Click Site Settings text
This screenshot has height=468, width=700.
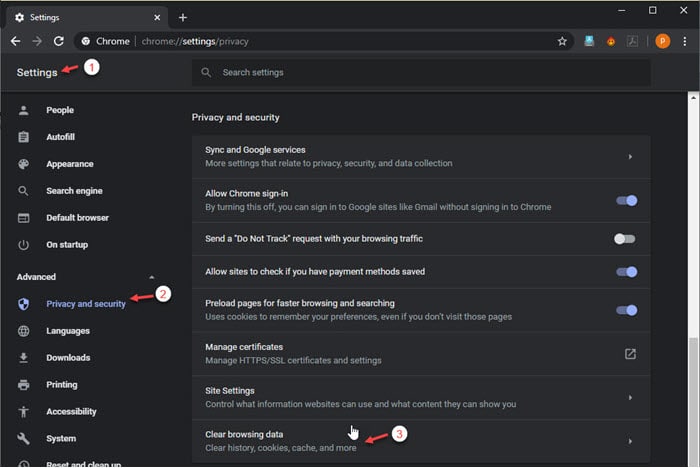tap(229, 391)
